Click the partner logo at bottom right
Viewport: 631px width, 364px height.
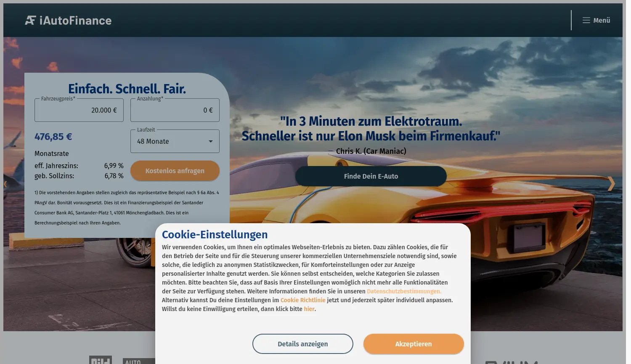[512, 361]
